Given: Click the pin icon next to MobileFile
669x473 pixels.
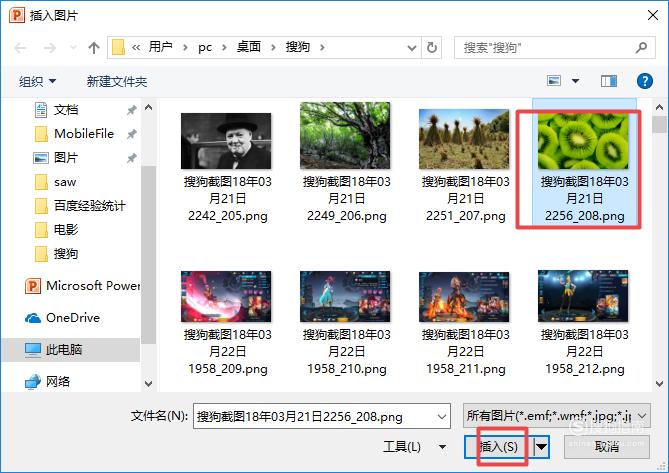Looking at the screenshot, I should pyautogui.click(x=131, y=134).
